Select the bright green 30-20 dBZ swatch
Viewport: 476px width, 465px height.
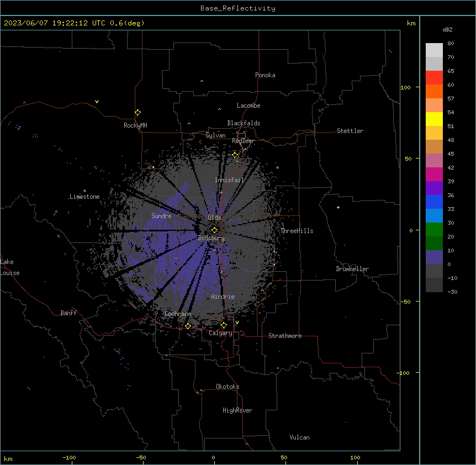(434, 230)
